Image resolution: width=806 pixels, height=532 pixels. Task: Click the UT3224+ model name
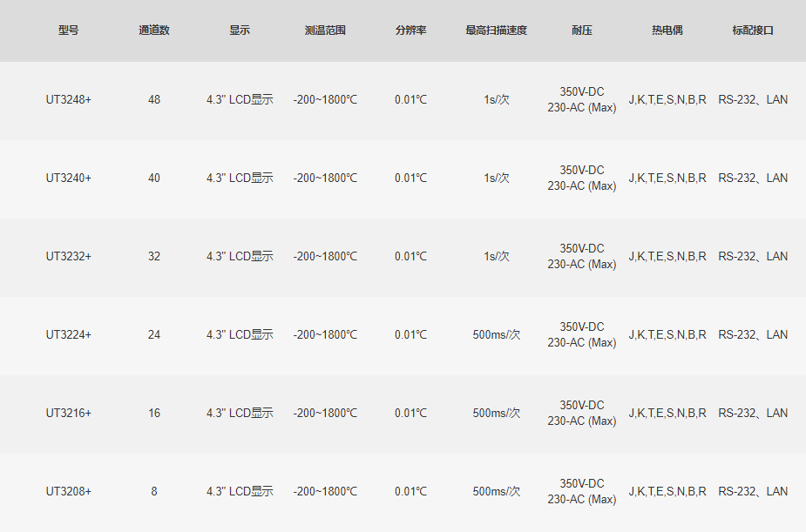[x=68, y=335]
